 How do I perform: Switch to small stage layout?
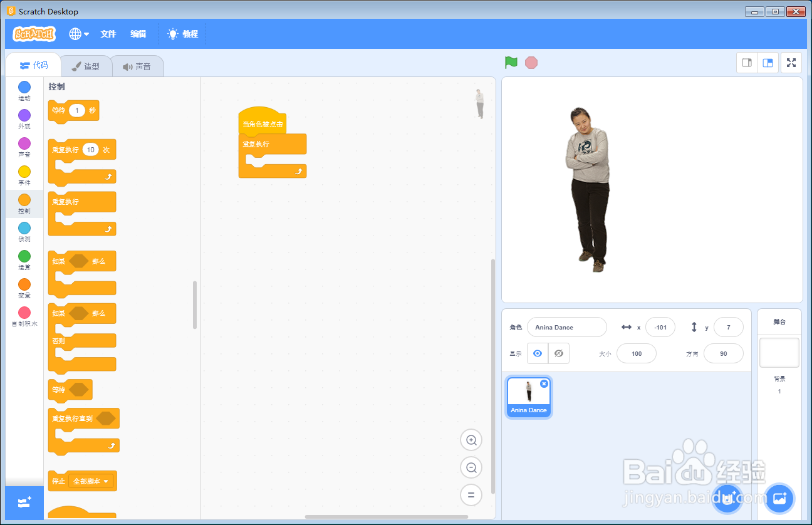(x=747, y=63)
